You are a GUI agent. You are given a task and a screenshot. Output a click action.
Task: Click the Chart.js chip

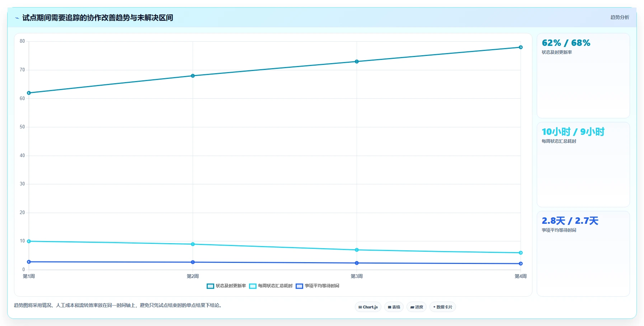pyautogui.click(x=368, y=307)
